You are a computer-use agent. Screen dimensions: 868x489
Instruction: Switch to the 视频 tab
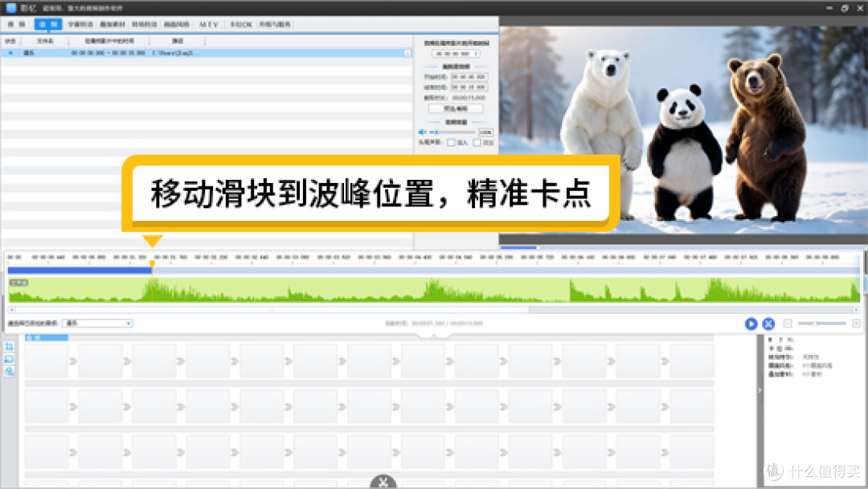tap(17, 24)
